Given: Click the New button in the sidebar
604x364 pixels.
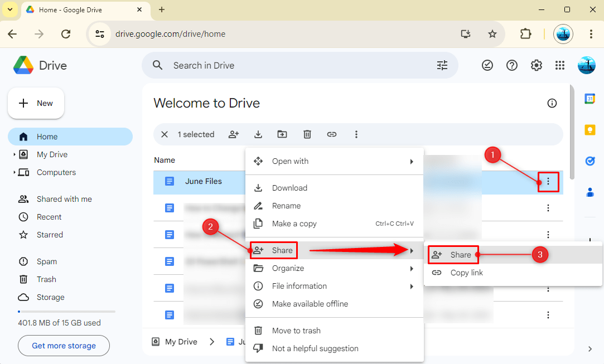Looking at the screenshot, I should coord(36,103).
